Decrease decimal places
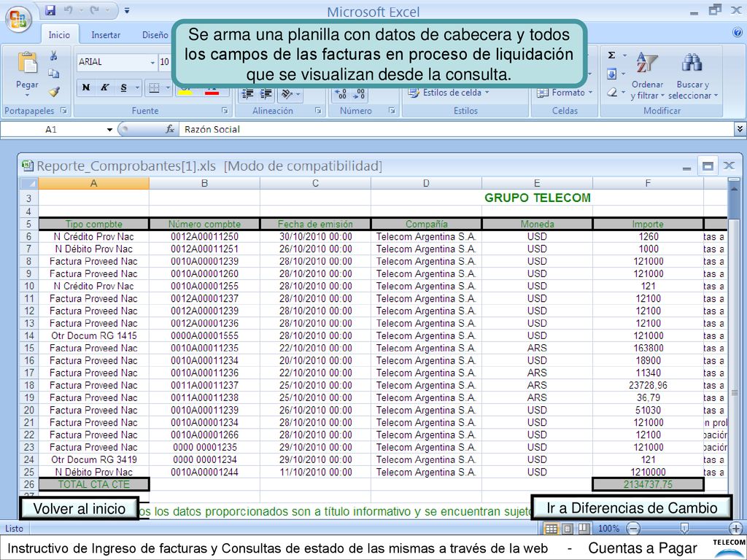 (x=359, y=94)
